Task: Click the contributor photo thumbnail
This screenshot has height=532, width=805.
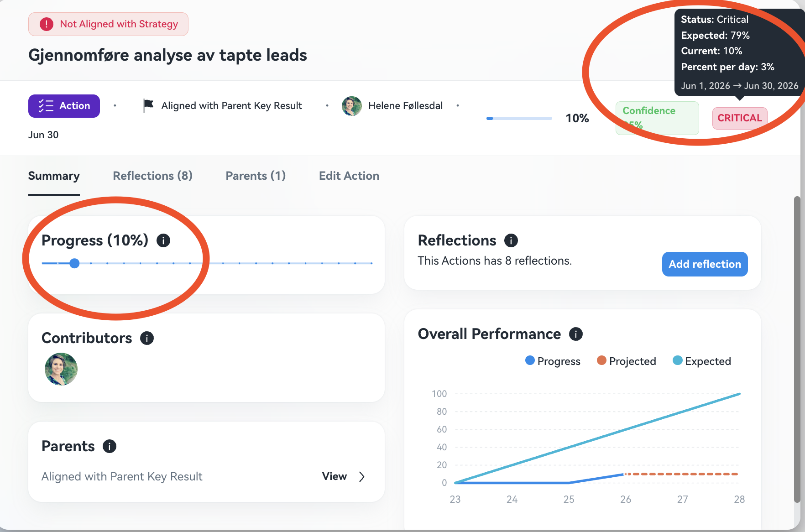Action: [x=61, y=369]
